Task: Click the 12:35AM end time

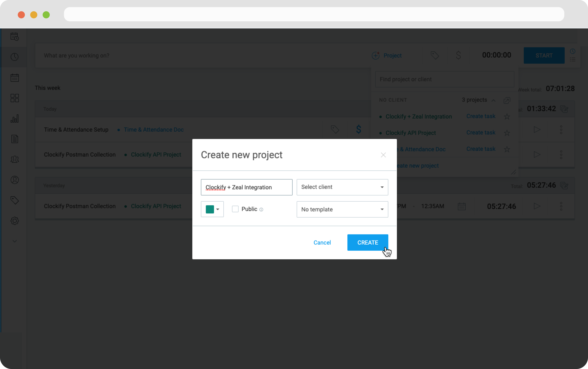Action: (433, 206)
